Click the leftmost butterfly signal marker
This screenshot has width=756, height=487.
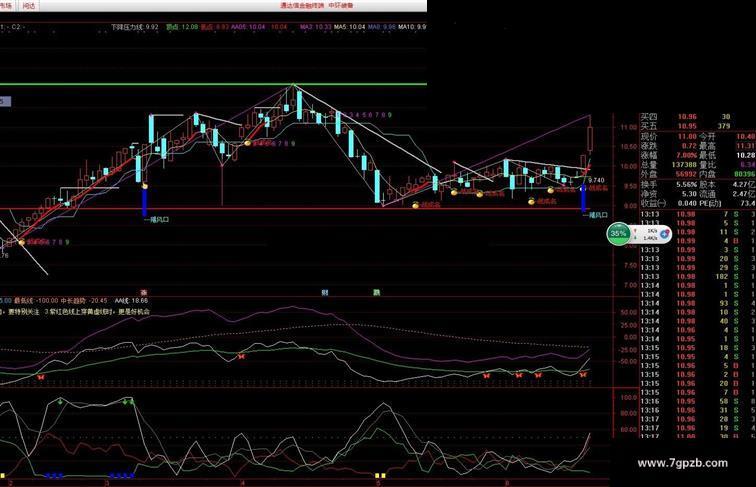[x=41, y=377]
